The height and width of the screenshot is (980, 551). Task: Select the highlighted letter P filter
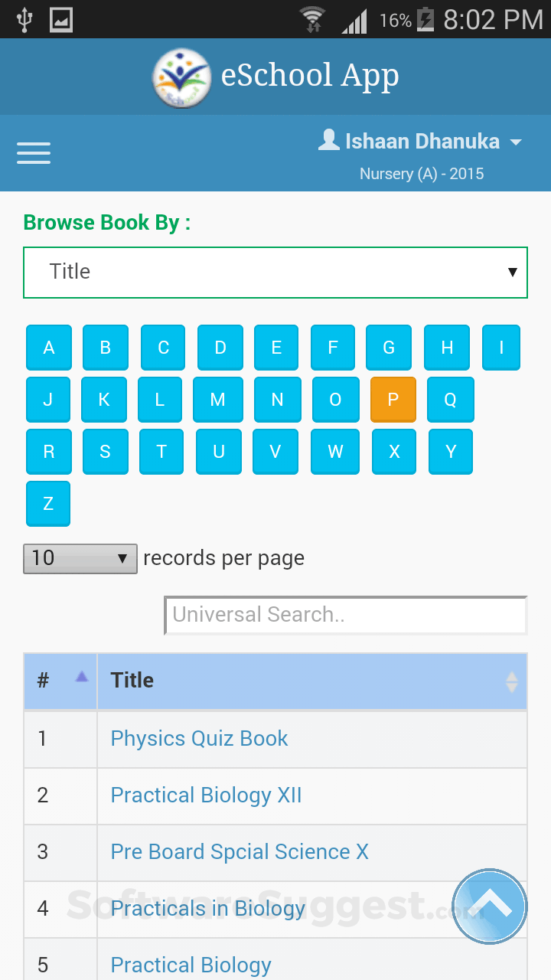point(393,400)
